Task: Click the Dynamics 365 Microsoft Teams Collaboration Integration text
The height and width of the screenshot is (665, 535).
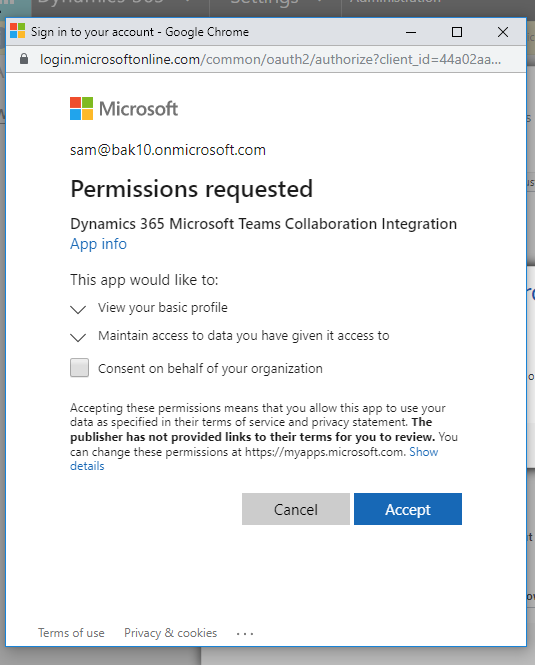Action: point(263,224)
